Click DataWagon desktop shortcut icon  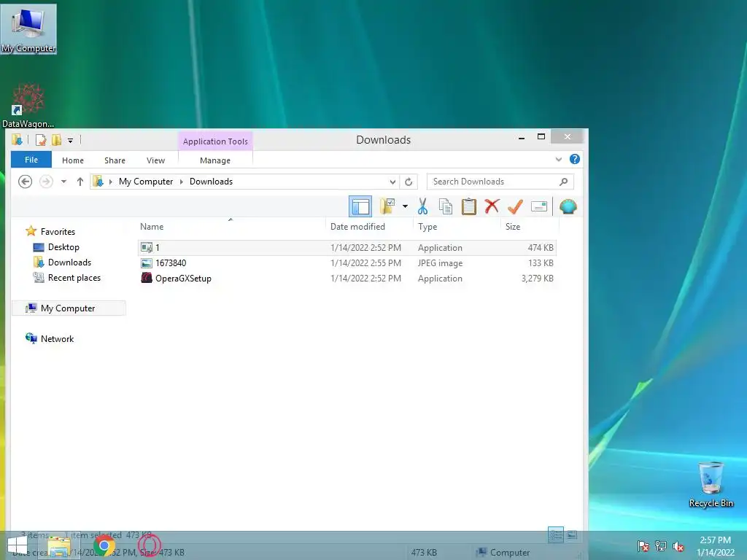tap(28, 106)
